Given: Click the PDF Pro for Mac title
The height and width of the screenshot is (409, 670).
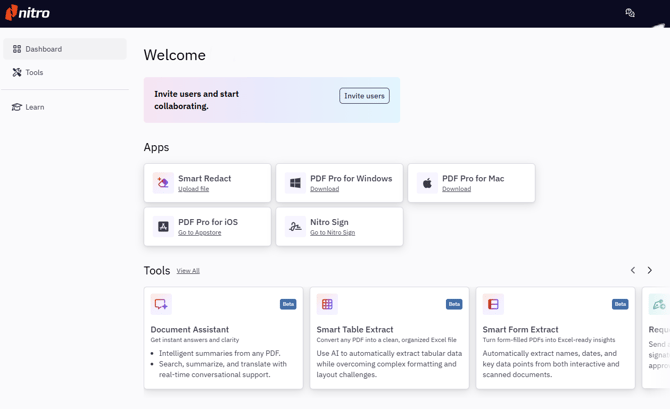Looking at the screenshot, I should 473,178.
